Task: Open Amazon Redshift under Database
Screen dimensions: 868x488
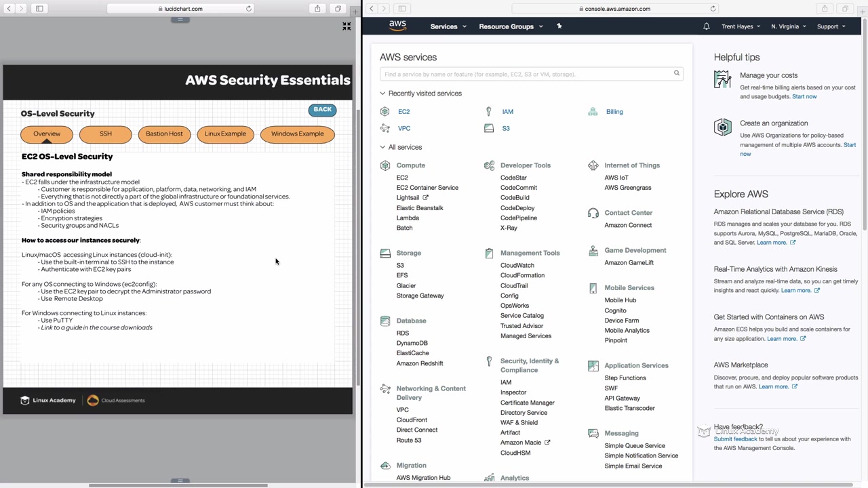Action: [x=420, y=363]
